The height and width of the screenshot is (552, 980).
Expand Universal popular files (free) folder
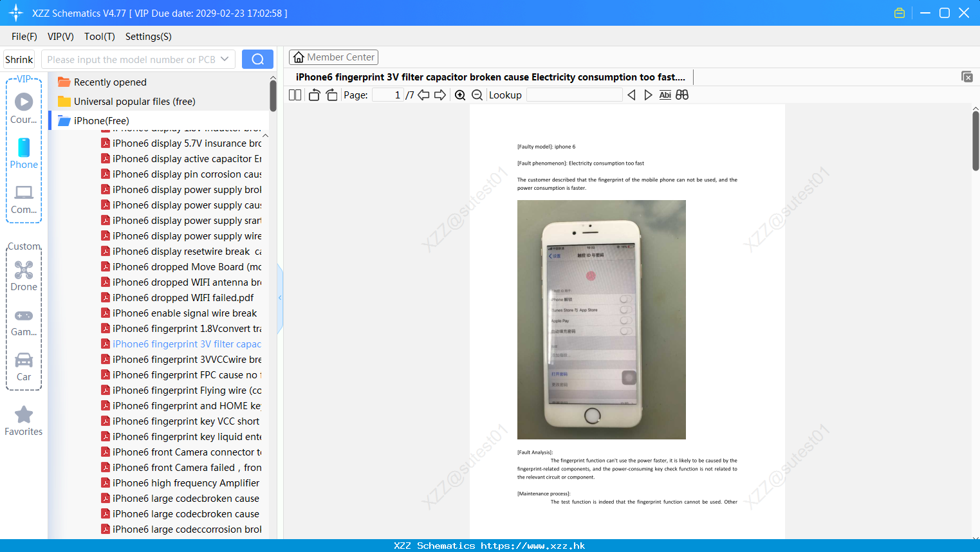(x=127, y=102)
